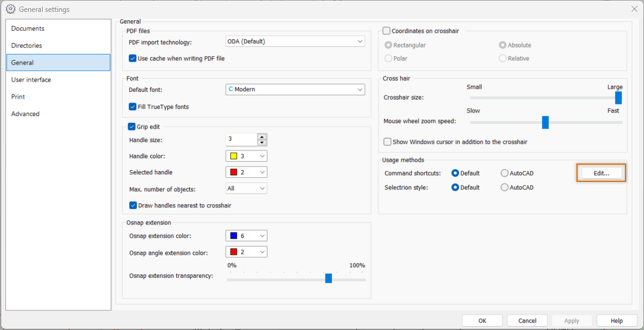The width and height of the screenshot is (644, 330).
Task: Open PDF import technology dropdown
Action: pos(295,41)
